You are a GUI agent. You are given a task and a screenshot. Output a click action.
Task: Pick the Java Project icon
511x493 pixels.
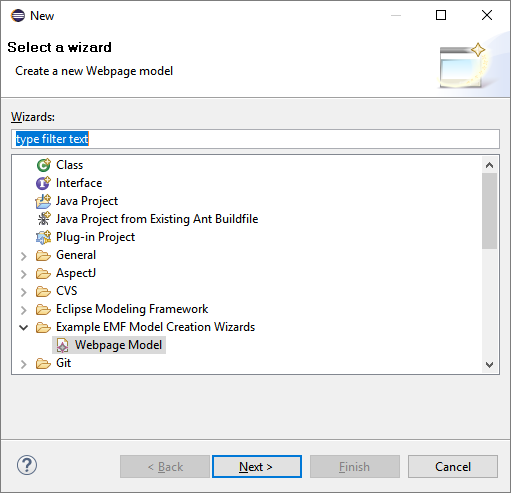43,201
